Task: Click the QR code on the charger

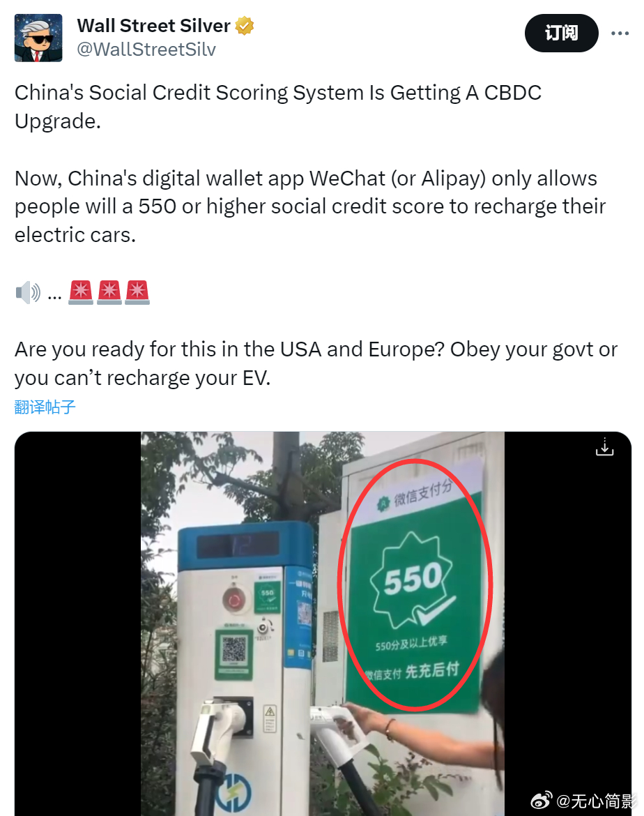Action: 234,650
